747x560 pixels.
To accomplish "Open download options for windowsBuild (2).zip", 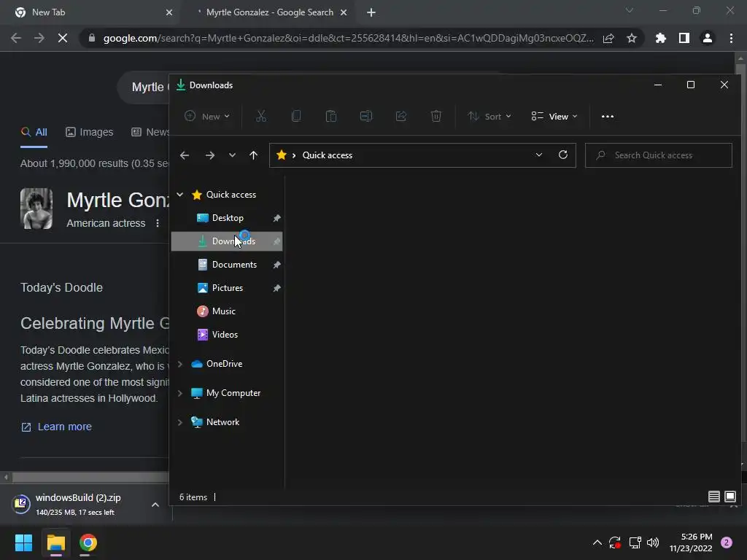I will coord(155,505).
